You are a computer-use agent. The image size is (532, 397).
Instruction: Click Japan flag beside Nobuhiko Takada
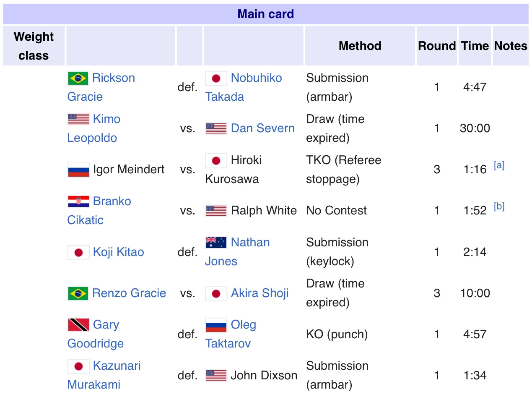click(x=216, y=78)
